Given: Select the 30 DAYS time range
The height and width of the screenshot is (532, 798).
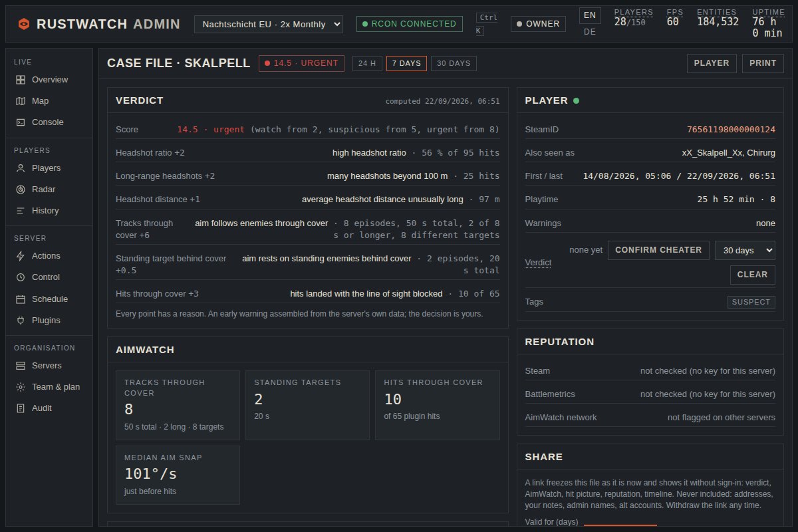Looking at the screenshot, I should 454,63.
